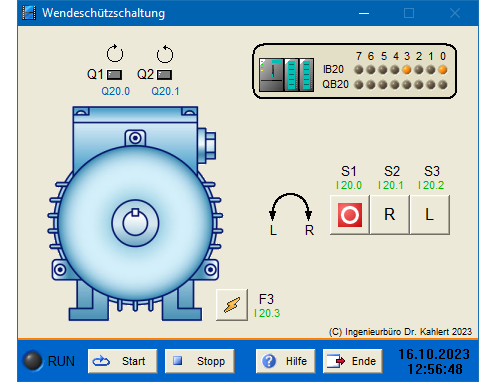Click the Stopp button
The image size is (497, 382).
pyautogui.click(x=199, y=361)
